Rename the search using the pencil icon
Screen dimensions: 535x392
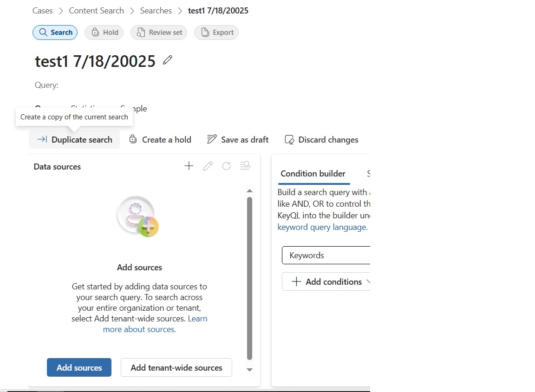167,59
